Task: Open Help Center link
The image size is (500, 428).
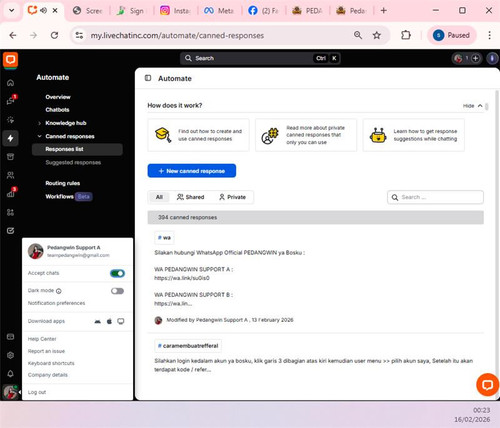Action: coord(42,339)
